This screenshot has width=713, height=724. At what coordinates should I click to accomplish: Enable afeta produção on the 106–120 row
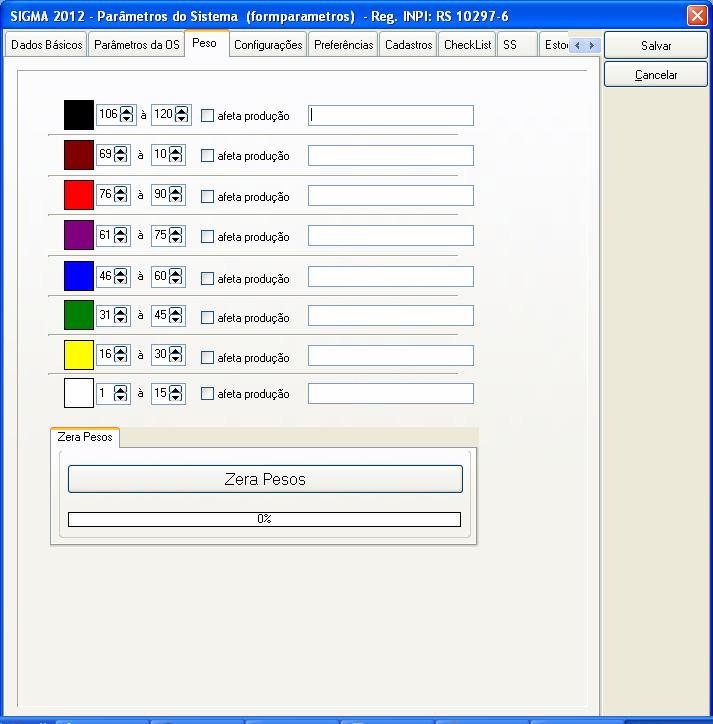point(207,115)
